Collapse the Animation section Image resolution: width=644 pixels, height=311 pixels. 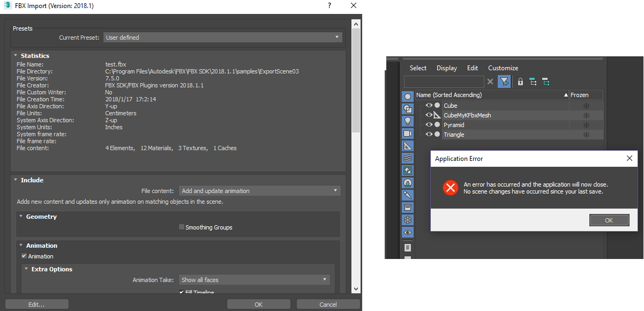click(x=21, y=246)
